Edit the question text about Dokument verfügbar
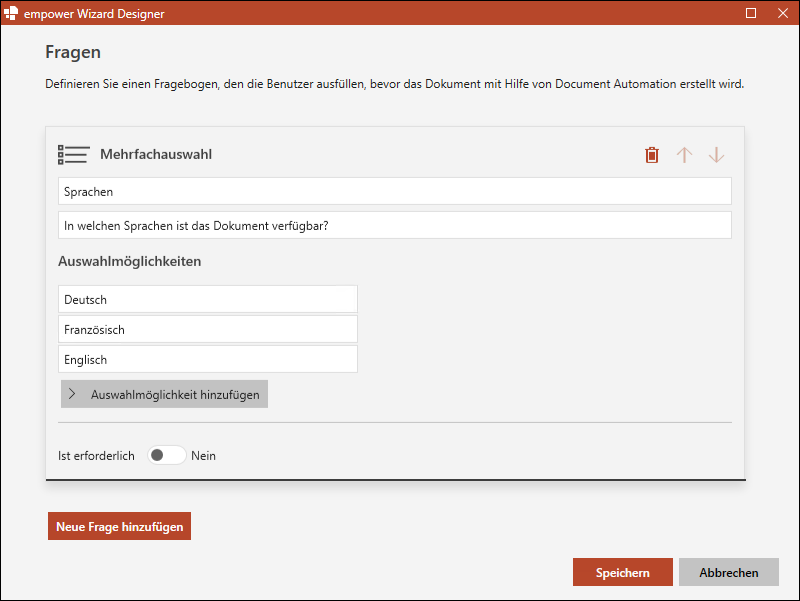800x601 pixels. [x=395, y=225]
